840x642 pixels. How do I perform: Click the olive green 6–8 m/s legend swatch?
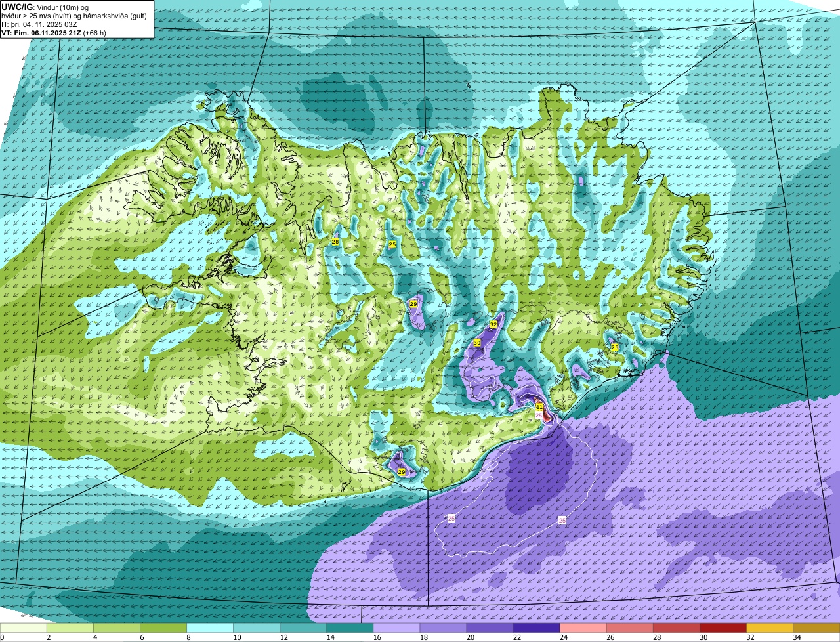coord(163,628)
